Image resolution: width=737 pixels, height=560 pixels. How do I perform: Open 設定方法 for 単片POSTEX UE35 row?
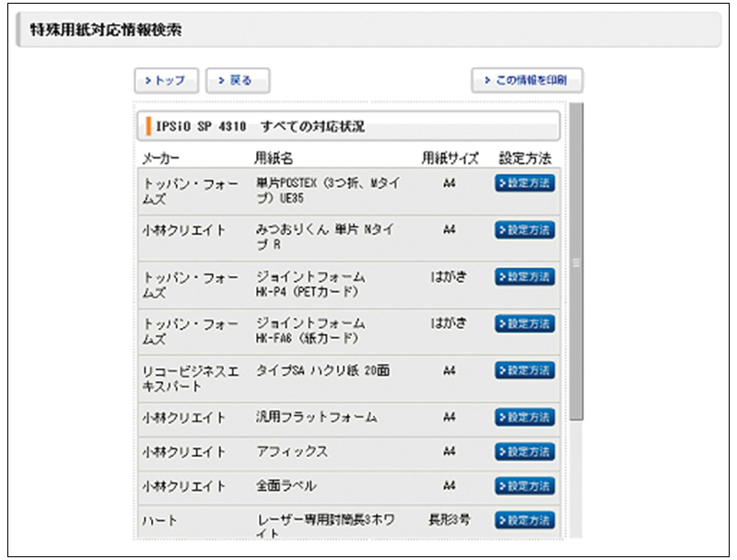pos(525,183)
